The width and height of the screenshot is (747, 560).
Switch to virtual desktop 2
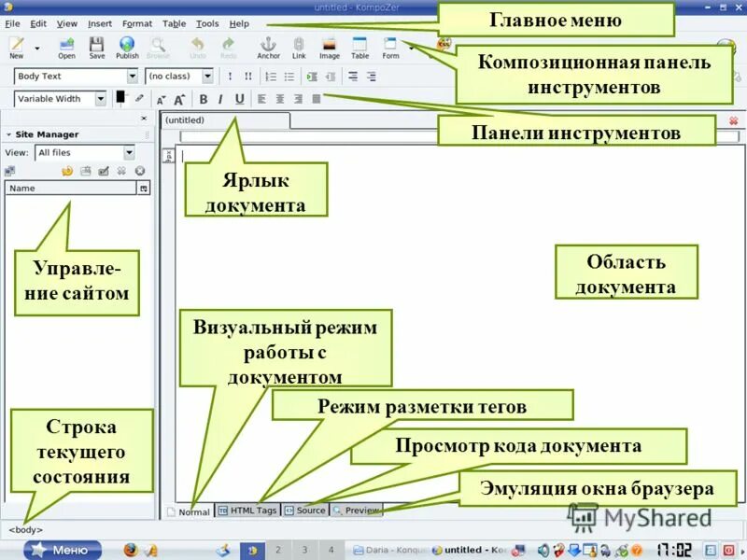click(278, 550)
